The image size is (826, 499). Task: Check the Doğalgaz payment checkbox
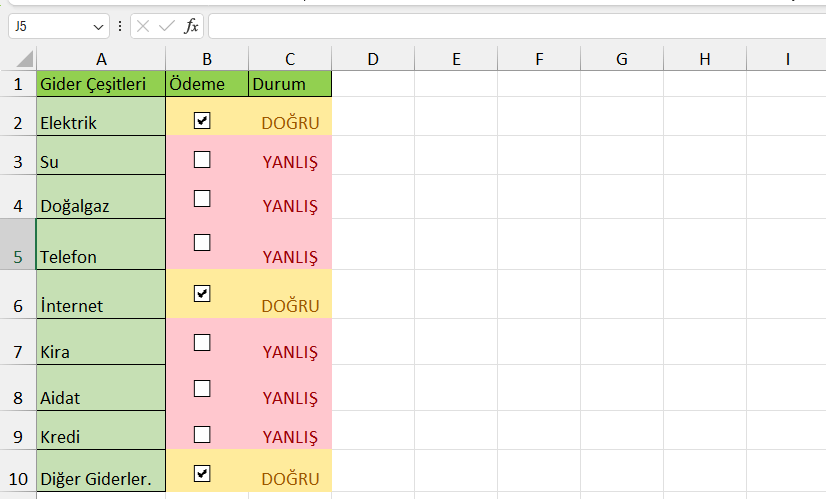point(202,198)
